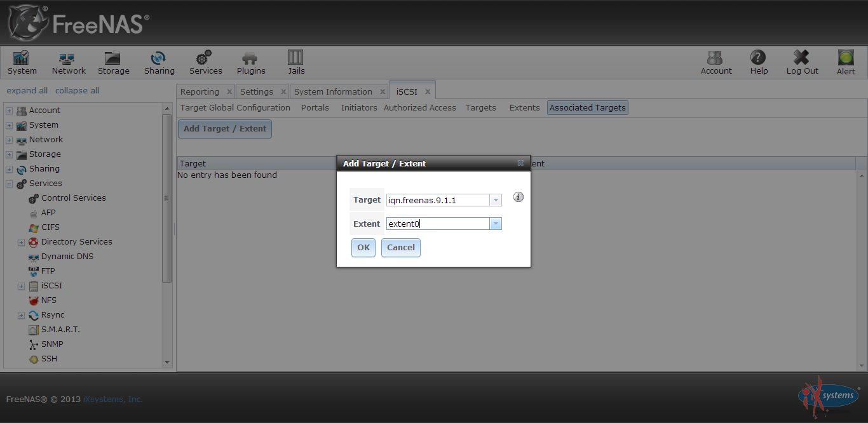868x423 pixels.
Task: Open Target Global Configuration sub-tab
Action: tap(235, 108)
